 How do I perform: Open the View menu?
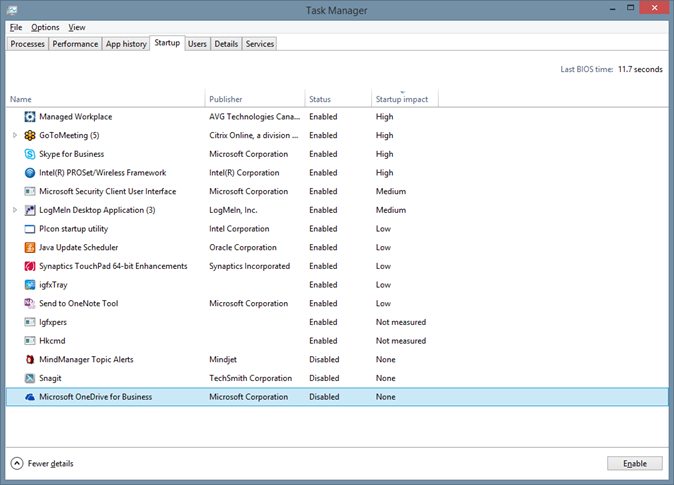point(77,28)
